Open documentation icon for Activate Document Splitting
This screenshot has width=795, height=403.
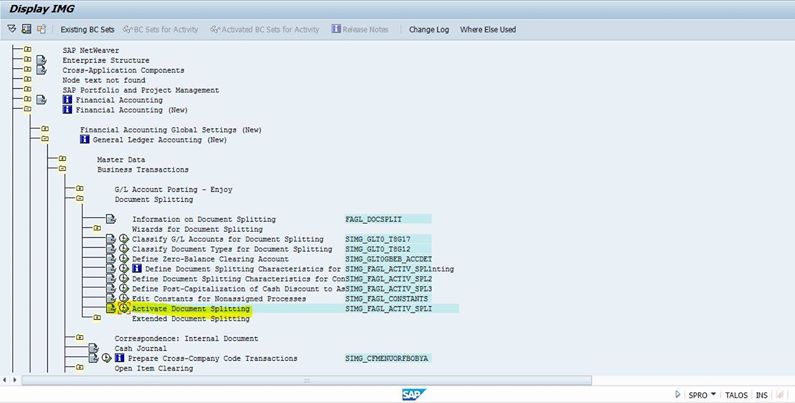(x=111, y=308)
